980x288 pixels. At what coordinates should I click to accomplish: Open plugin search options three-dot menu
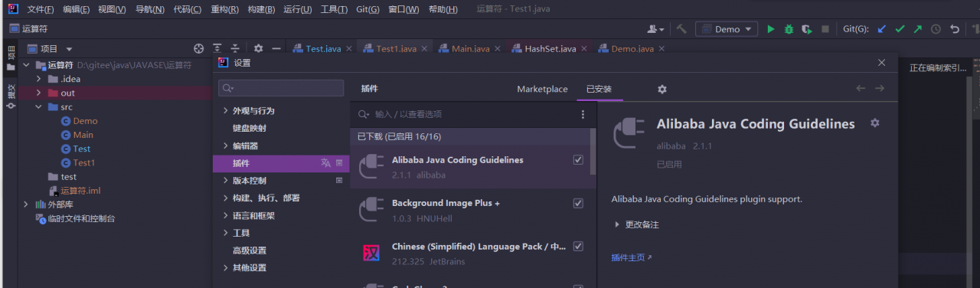click(583, 114)
